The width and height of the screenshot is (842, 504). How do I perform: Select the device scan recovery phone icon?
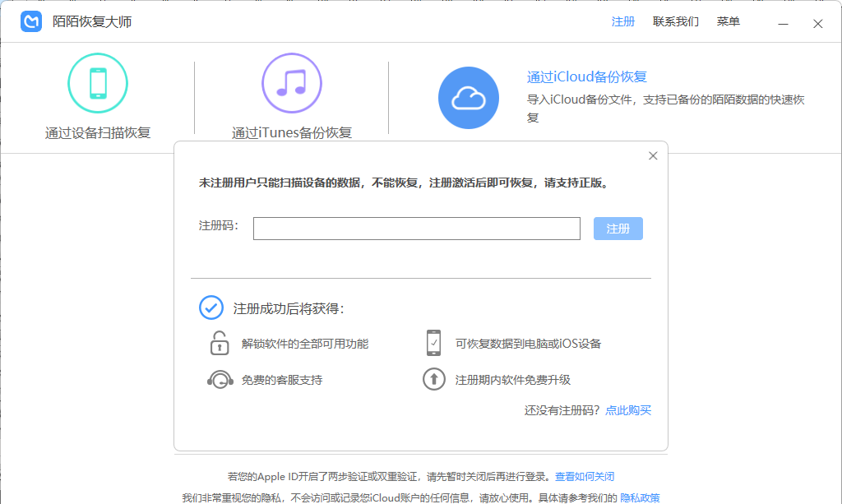[98, 83]
